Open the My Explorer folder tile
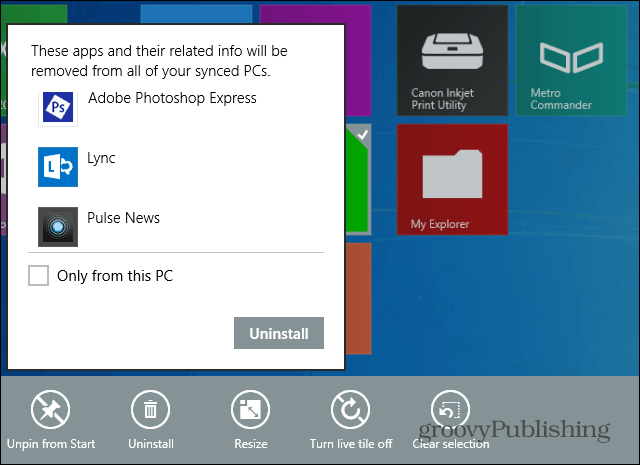This screenshot has height=465, width=640. click(452, 180)
